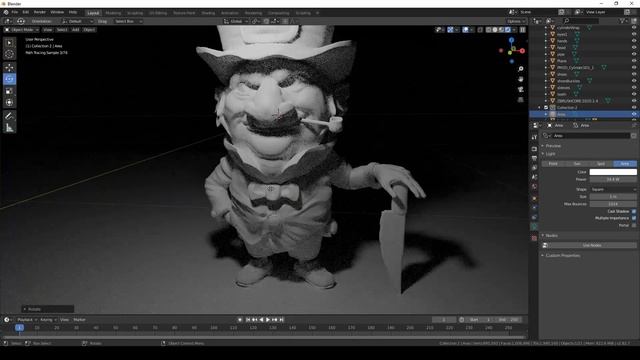Screen dimensions: 640x360
Task: Open the View Layer properties tab
Action: point(534,168)
